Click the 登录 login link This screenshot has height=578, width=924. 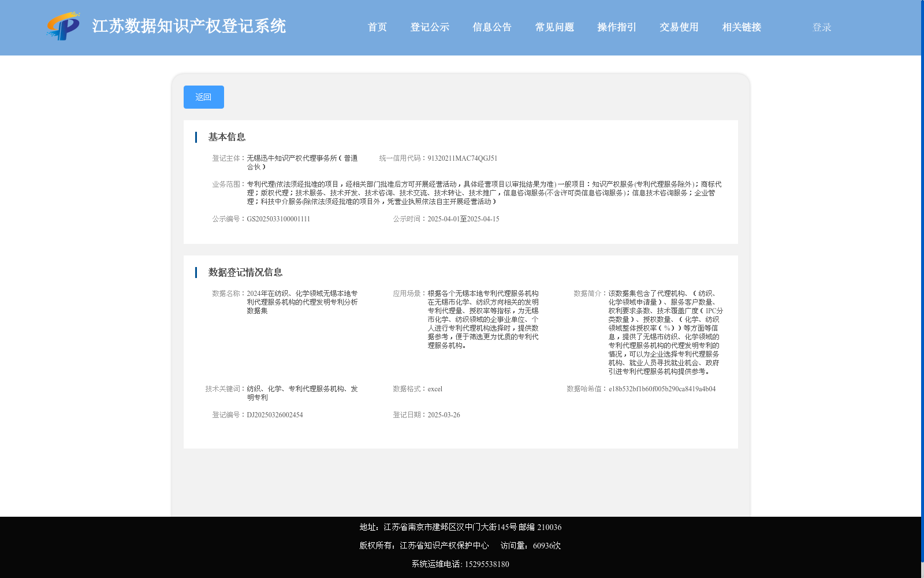click(x=822, y=27)
